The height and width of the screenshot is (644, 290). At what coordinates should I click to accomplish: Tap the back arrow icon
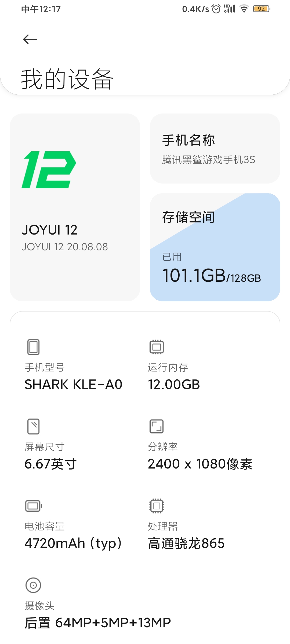tap(30, 39)
